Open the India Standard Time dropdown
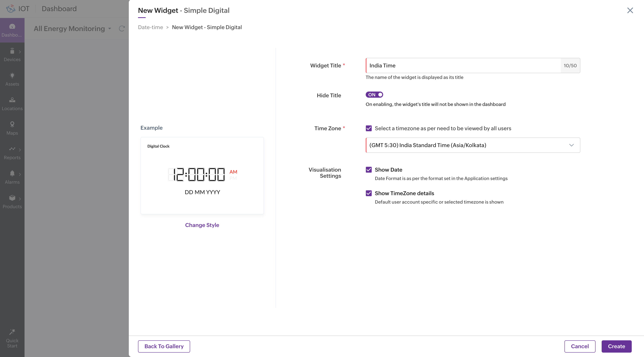The width and height of the screenshot is (644, 357). (472, 145)
